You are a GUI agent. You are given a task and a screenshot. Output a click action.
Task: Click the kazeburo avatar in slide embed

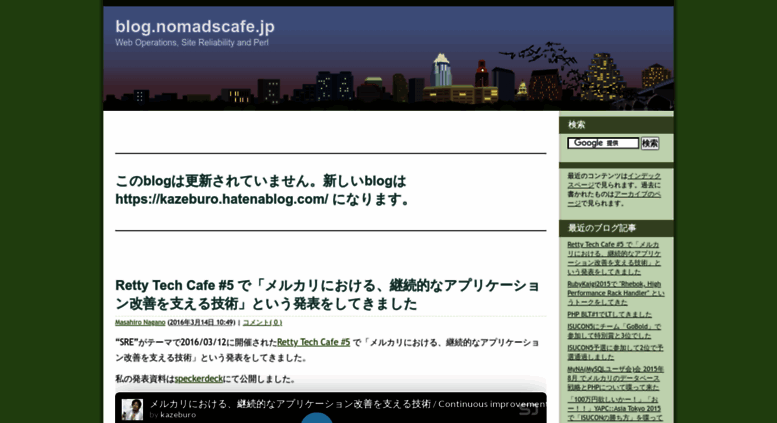pos(132,410)
